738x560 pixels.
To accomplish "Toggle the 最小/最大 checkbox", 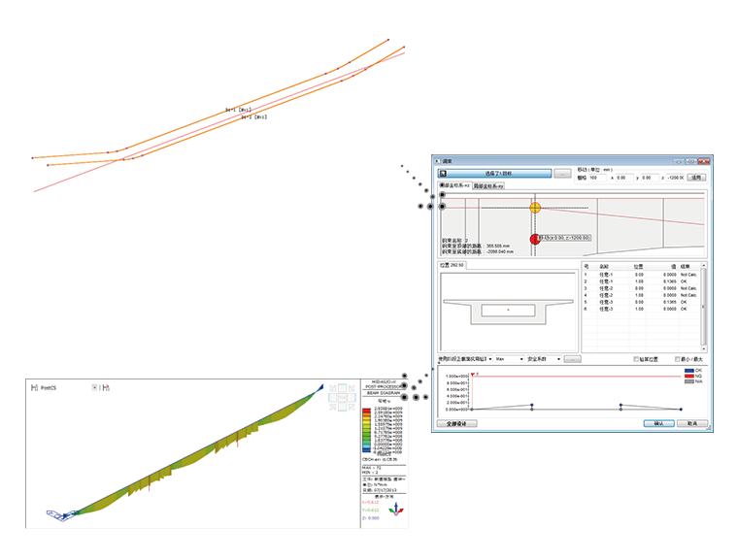I will coord(677,359).
